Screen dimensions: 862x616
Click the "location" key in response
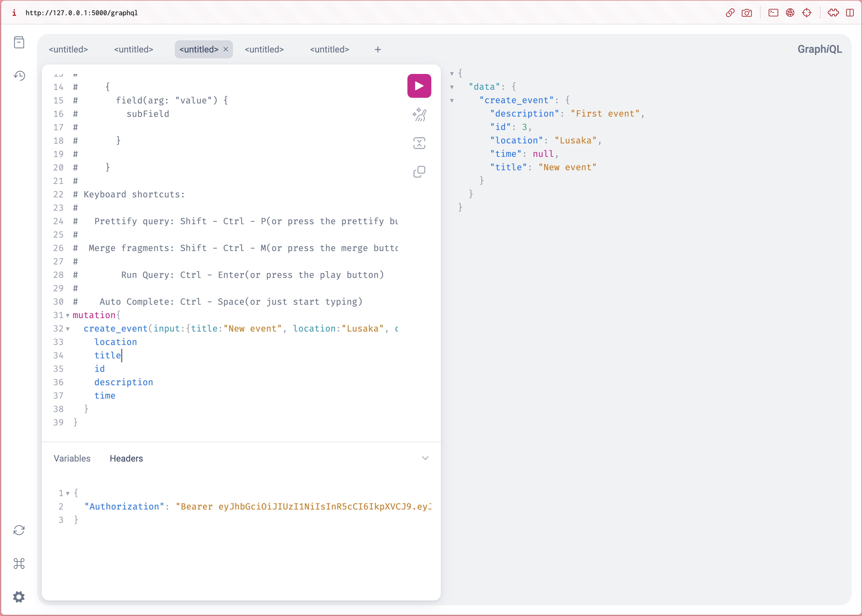[516, 140]
